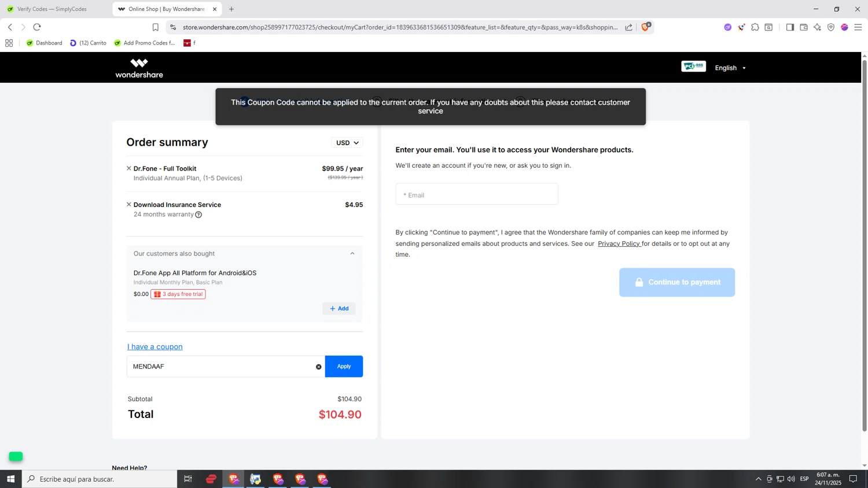Open volume control in system tray
This screenshot has width=868, height=488.
coord(791,479)
